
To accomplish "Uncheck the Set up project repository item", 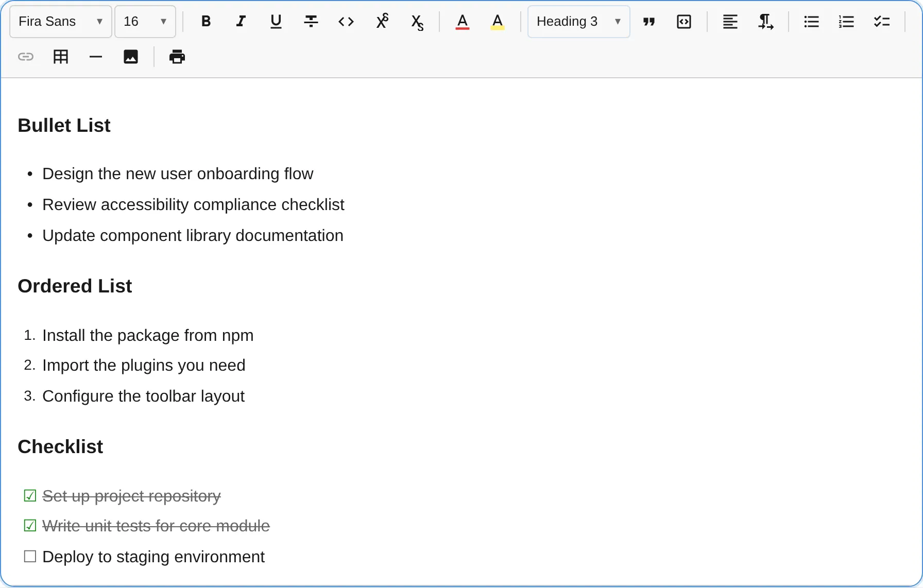I will click(x=30, y=495).
